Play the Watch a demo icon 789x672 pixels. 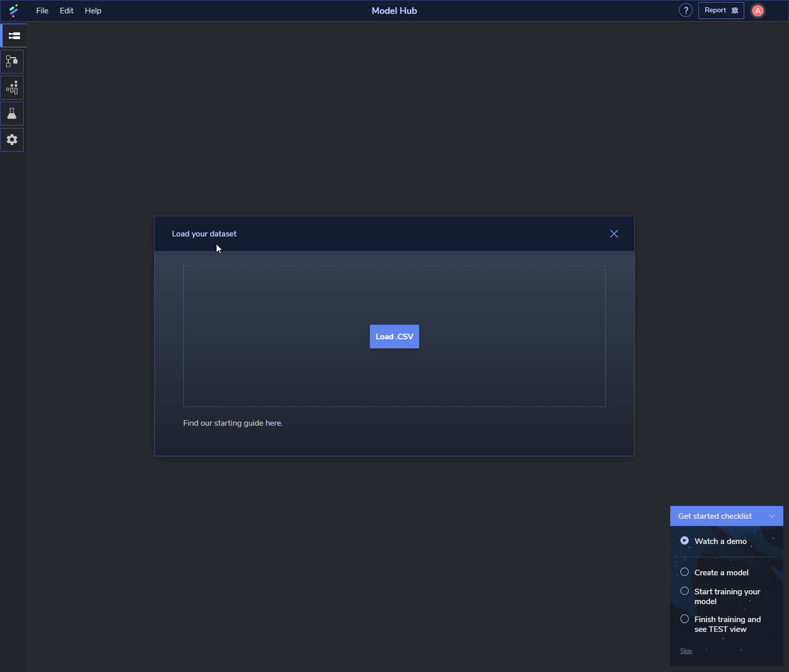pos(685,540)
